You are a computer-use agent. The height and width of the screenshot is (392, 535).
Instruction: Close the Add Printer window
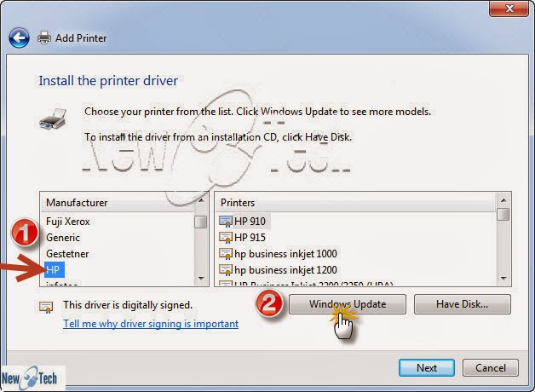pyautogui.click(x=509, y=9)
